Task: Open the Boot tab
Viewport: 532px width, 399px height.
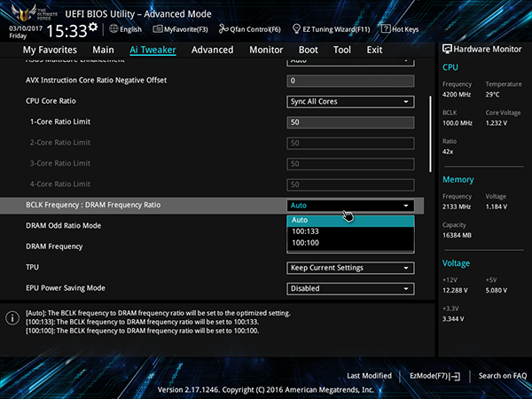Action: click(308, 50)
